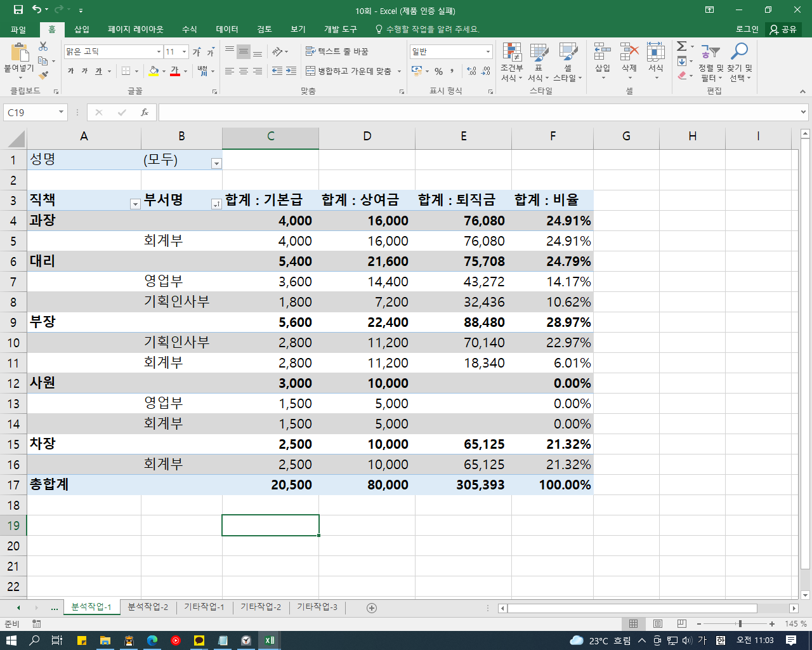This screenshot has height=650, width=812.
Task: Open the 데이터 ribbon tab
Action: 226,29
